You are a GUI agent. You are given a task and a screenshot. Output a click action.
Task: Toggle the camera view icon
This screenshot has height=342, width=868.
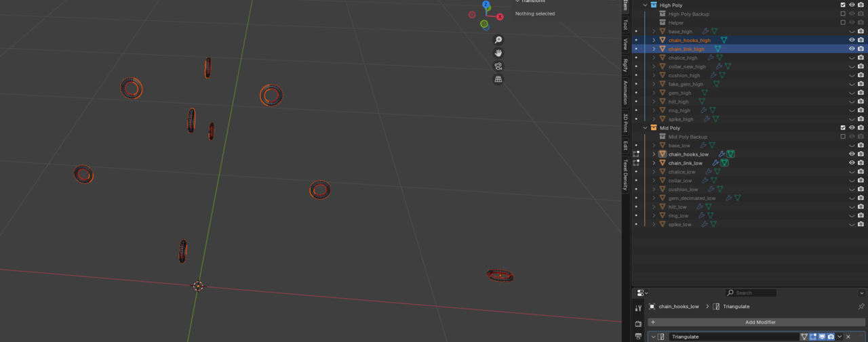point(498,66)
